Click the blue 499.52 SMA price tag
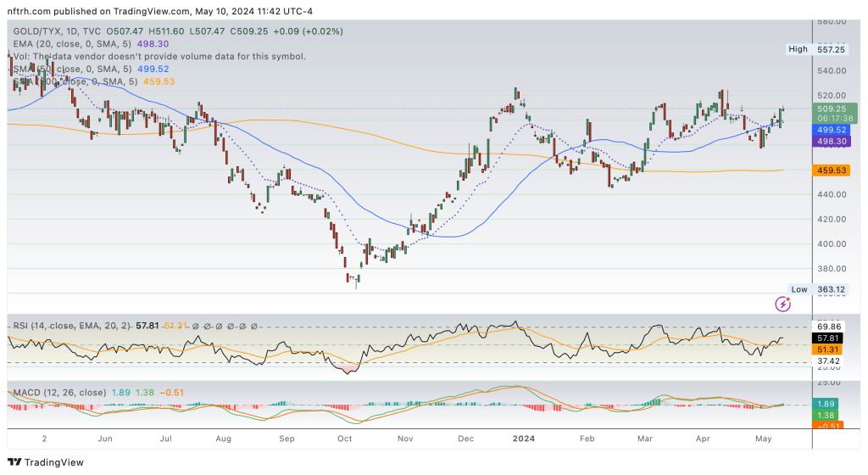This screenshot has width=868, height=475. click(832, 130)
